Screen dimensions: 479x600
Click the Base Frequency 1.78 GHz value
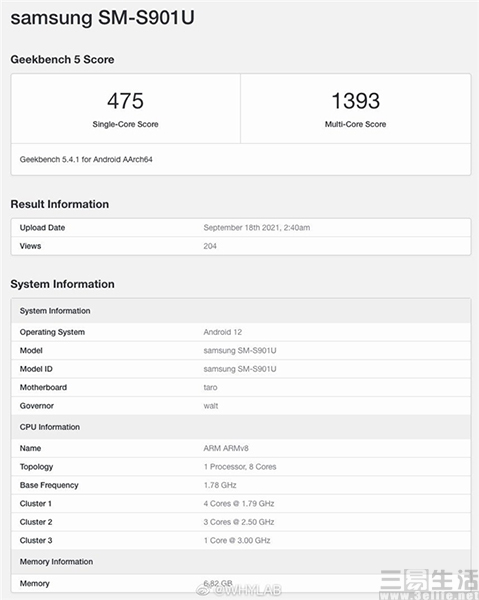tap(220, 485)
